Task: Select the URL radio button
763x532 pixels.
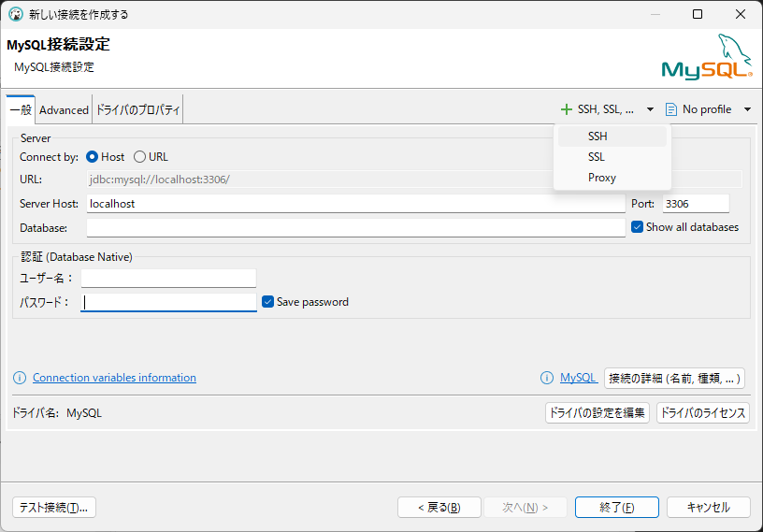Action: (x=139, y=157)
